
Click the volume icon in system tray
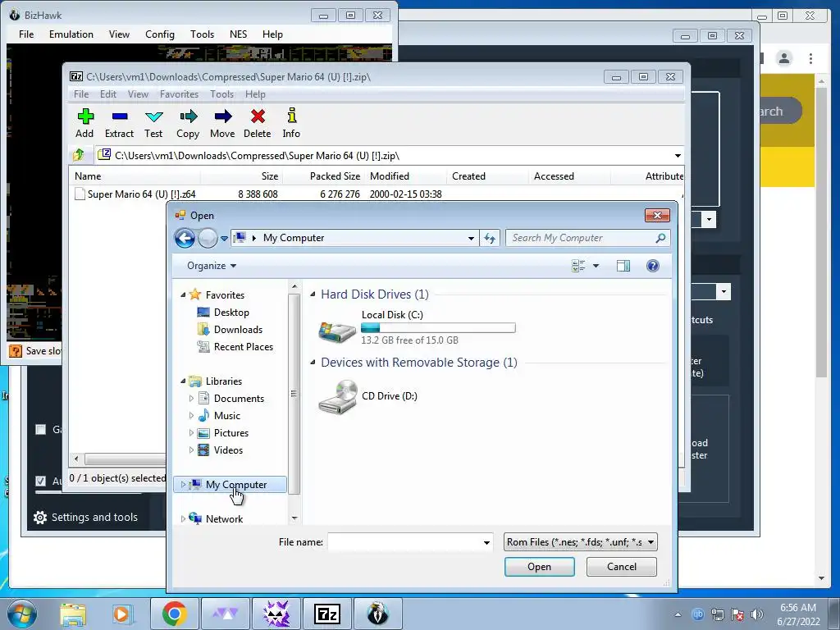[x=756, y=614]
